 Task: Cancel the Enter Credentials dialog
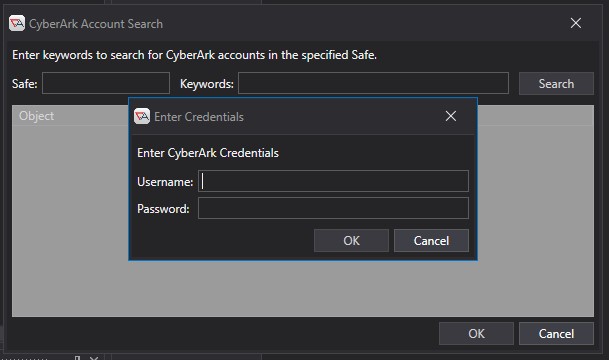pos(431,240)
